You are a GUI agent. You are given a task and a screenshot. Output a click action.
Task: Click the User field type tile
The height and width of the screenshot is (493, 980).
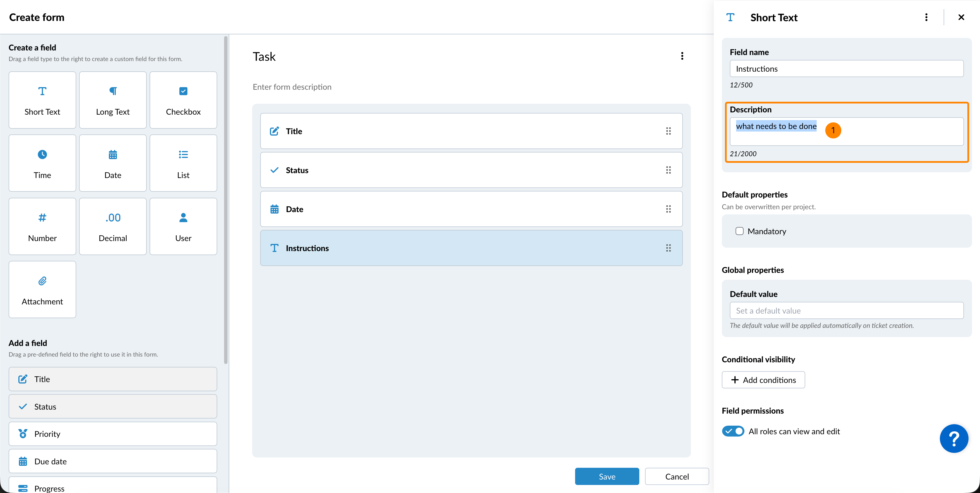tap(183, 226)
